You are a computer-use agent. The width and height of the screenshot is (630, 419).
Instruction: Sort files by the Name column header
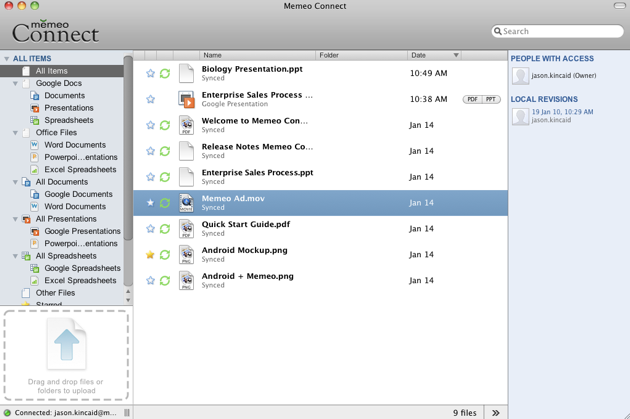[256, 55]
